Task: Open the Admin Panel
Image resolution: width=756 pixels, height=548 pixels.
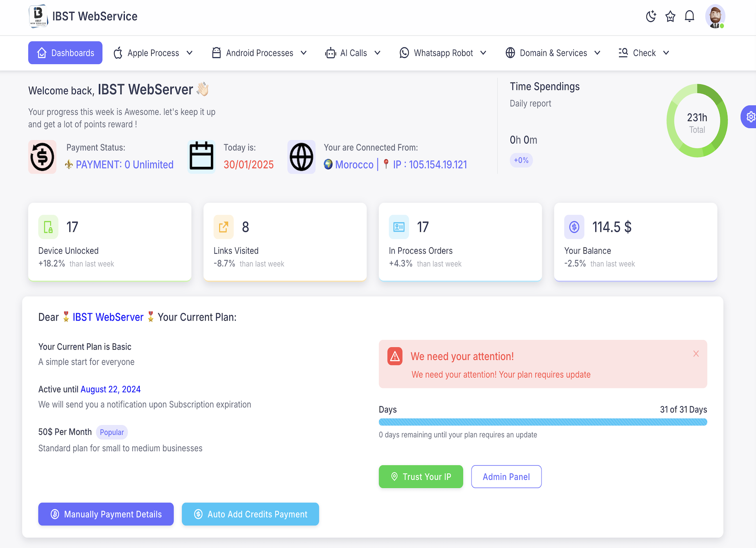Action: (506, 476)
